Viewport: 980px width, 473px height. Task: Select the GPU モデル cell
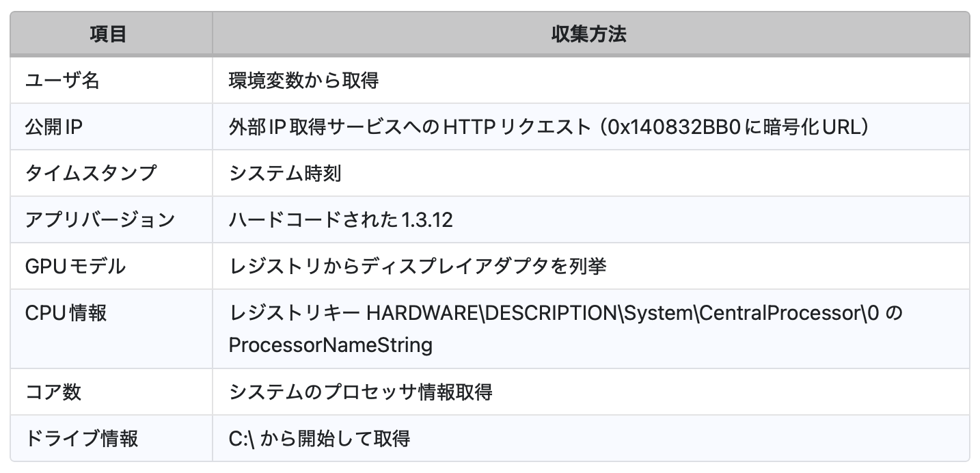point(75,267)
